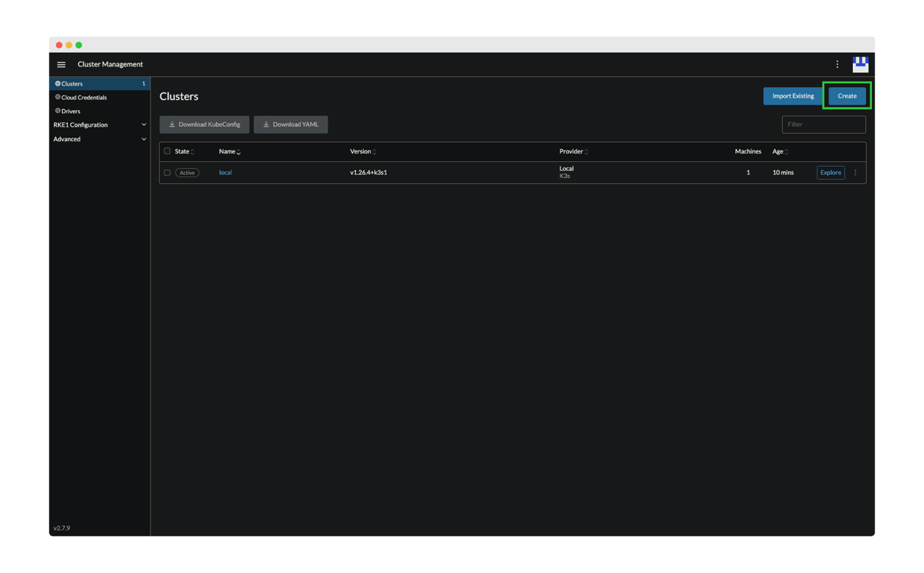The height and width of the screenshot is (573, 924).
Task: Click the Import Existing button
Action: [x=793, y=95]
